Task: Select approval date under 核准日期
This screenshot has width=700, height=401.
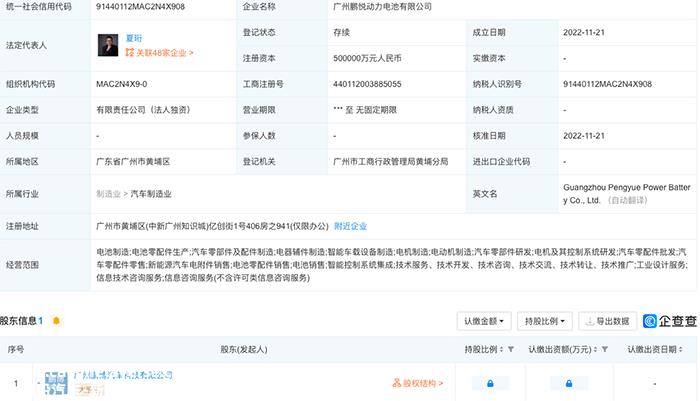Action: (583, 136)
